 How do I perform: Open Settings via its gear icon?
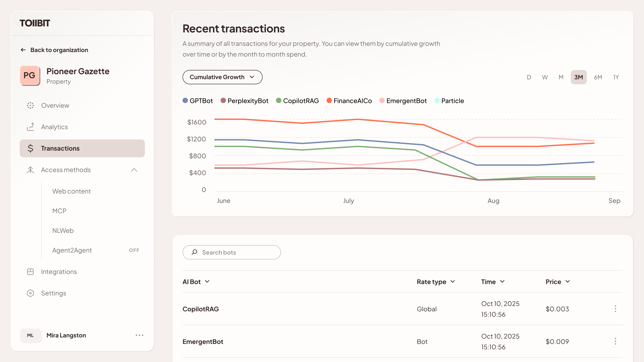[30, 293]
